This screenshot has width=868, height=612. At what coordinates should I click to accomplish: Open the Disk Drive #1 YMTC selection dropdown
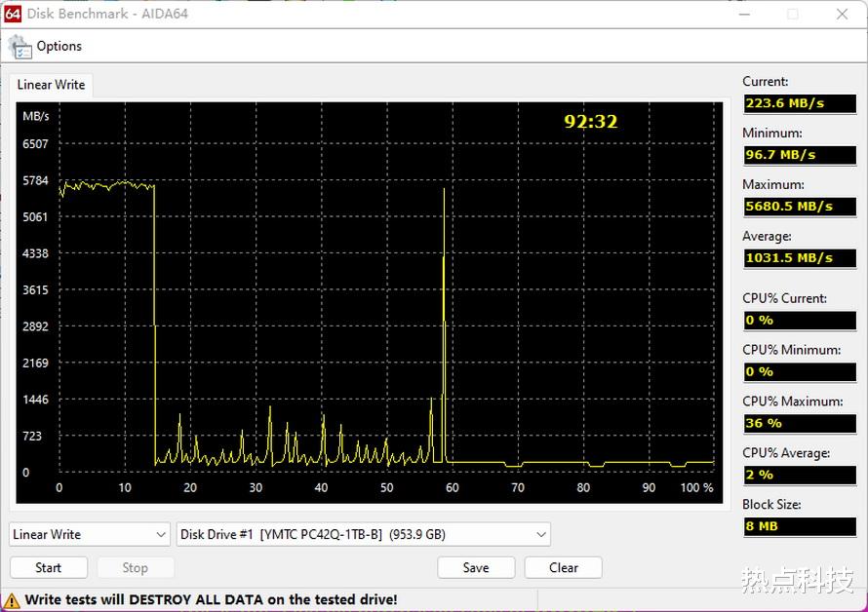[363, 535]
